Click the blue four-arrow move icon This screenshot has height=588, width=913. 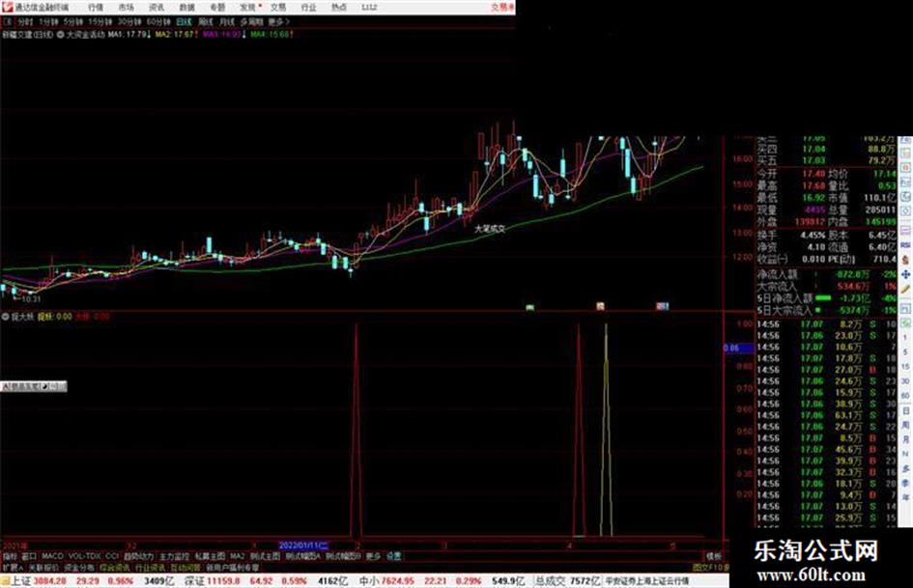[905, 274]
